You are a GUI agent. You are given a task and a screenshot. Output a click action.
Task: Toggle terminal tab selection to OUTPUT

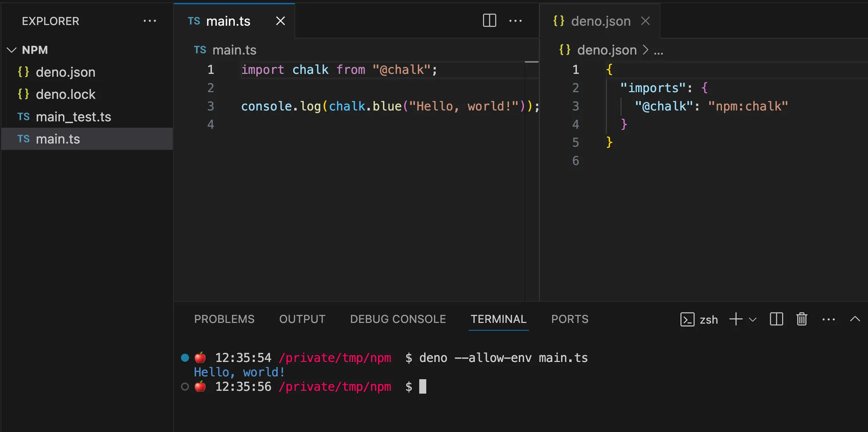tap(302, 319)
